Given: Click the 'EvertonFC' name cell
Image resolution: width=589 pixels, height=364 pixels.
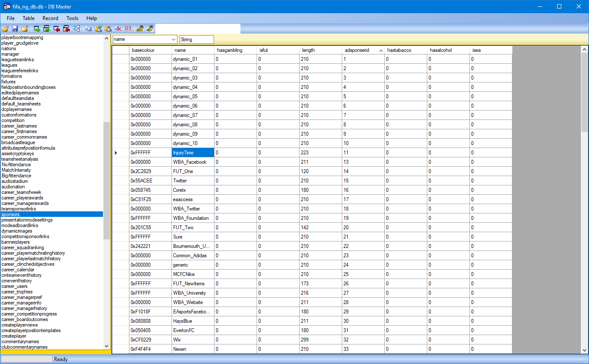Looking at the screenshot, I should pos(193,330).
